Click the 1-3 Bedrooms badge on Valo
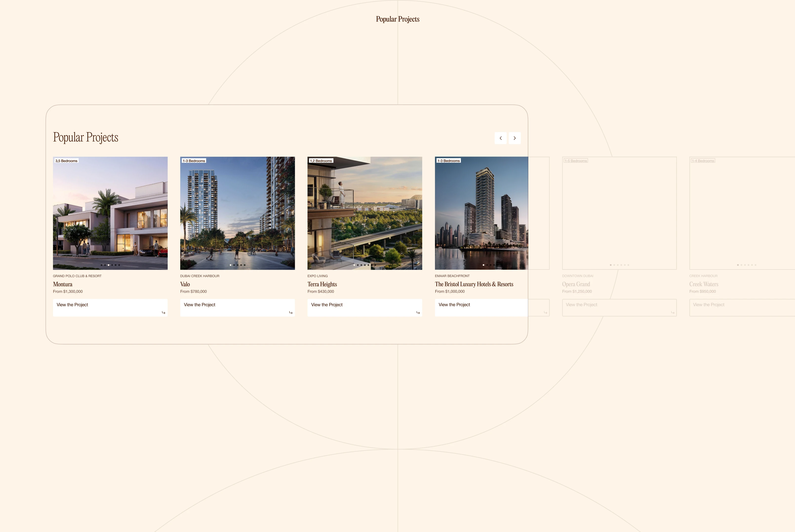The width and height of the screenshot is (795, 532). coord(194,161)
